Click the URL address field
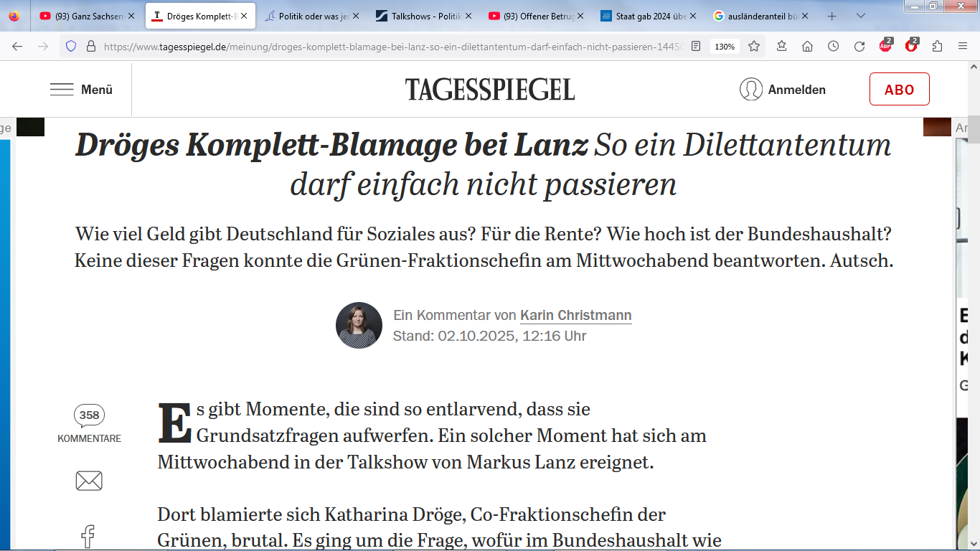The image size is (980, 551). (393, 46)
